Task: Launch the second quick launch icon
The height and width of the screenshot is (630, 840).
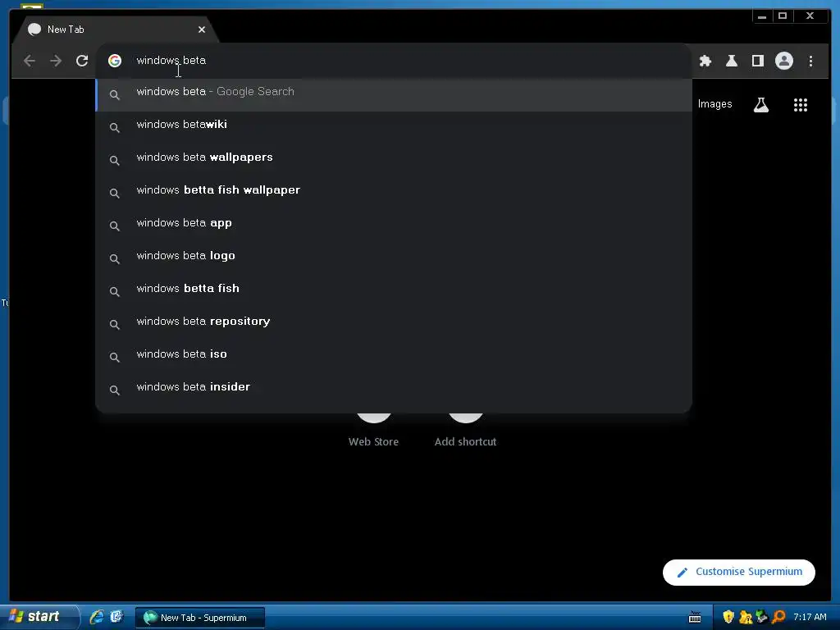Action: tap(116, 617)
